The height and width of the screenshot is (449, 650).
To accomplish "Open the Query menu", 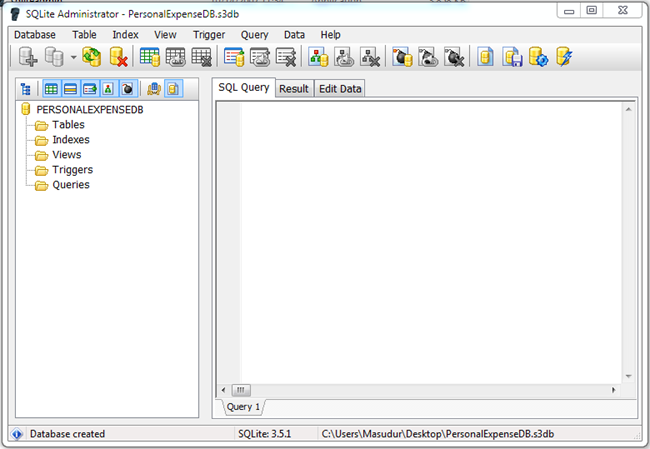I will [x=255, y=35].
